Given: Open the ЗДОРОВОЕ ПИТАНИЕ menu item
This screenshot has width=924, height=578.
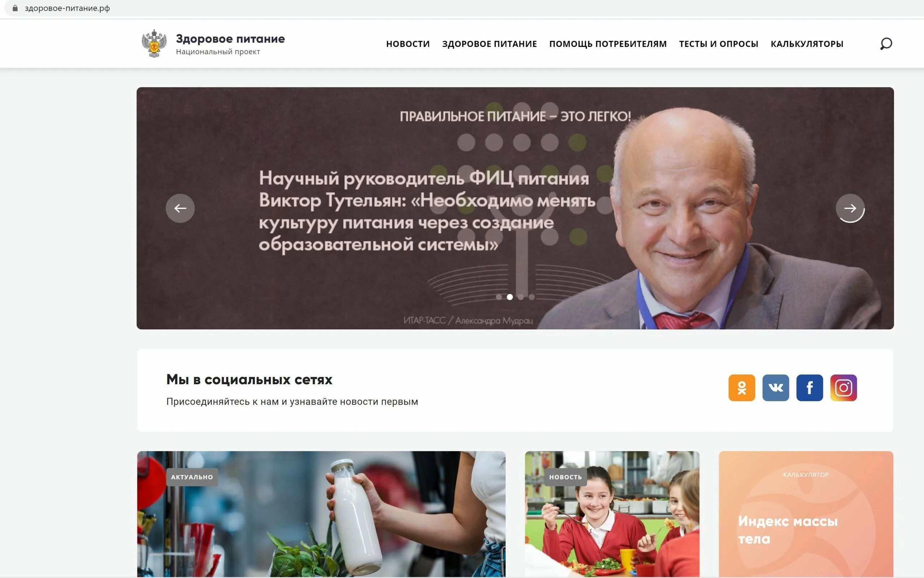Looking at the screenshot, I should [x=489, y=44].
